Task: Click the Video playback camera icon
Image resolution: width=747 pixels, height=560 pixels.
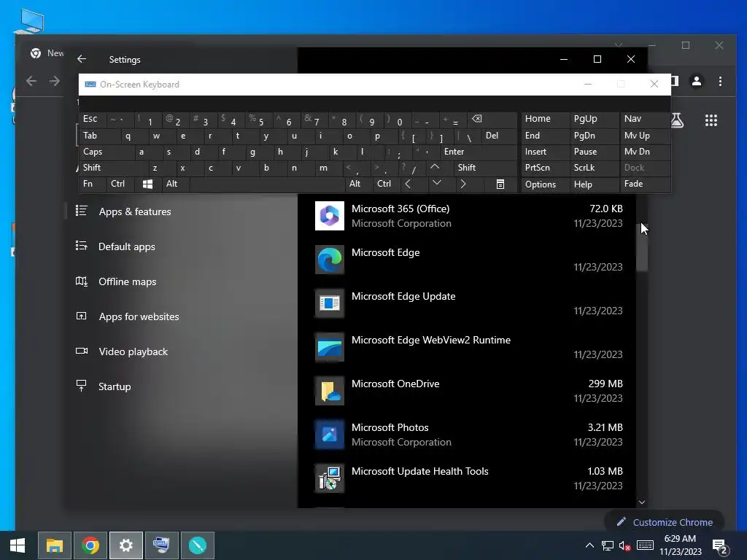Action: tap(82, 351)
